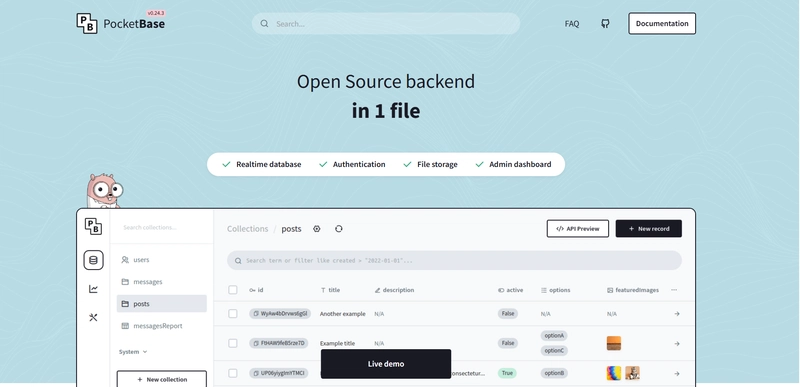This screenshot has width=800, height=387.
Task: Open the GitHub repository icon
Action: click(605, 23)
